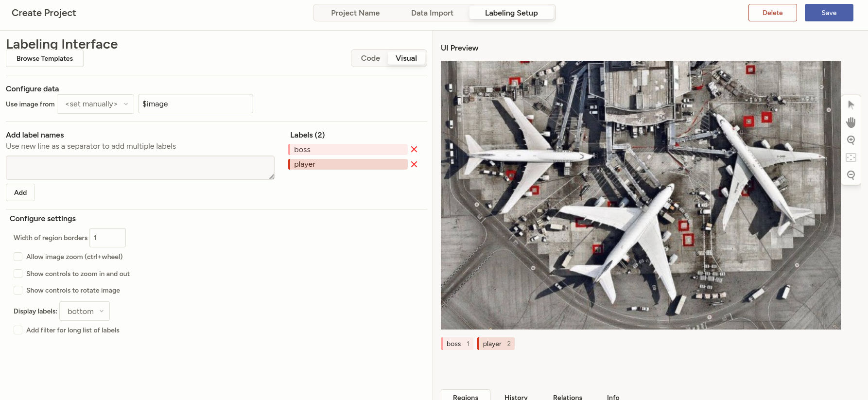Click the zoom out magnifier icon
Screen dimensions: 868x400
tap(851, 175)
